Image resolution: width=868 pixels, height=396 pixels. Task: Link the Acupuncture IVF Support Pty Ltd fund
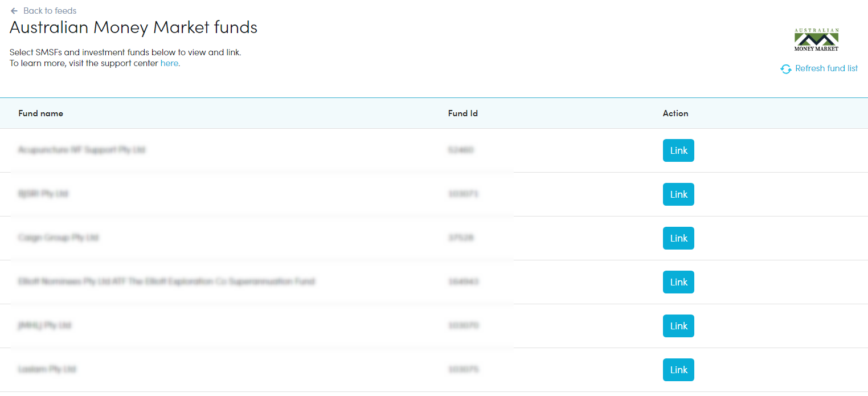(678, 150)
